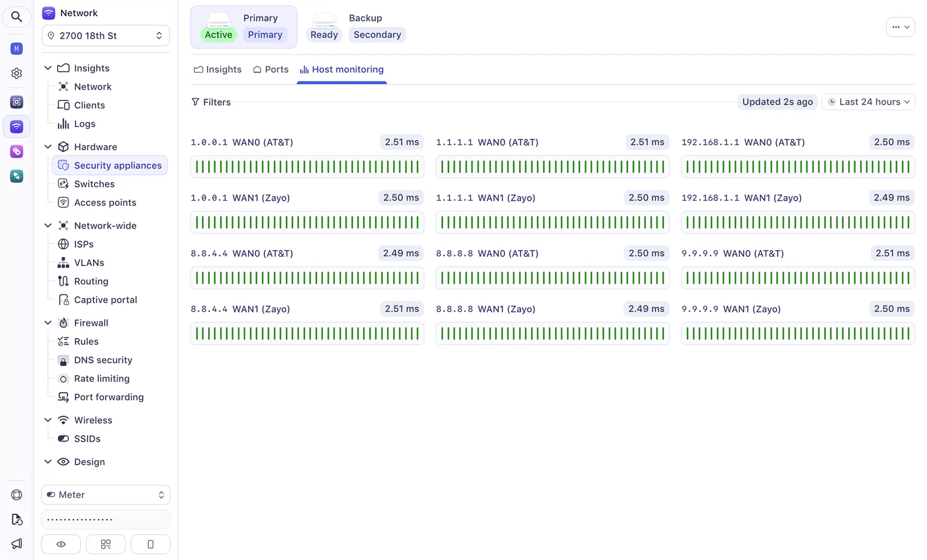Collapse the Network-wide section chevron
The height and width of the screenshot is (560, 927).
48,225
